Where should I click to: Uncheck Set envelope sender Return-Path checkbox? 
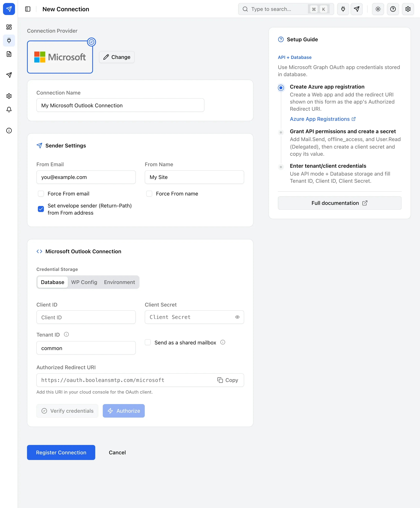[41, 209]
